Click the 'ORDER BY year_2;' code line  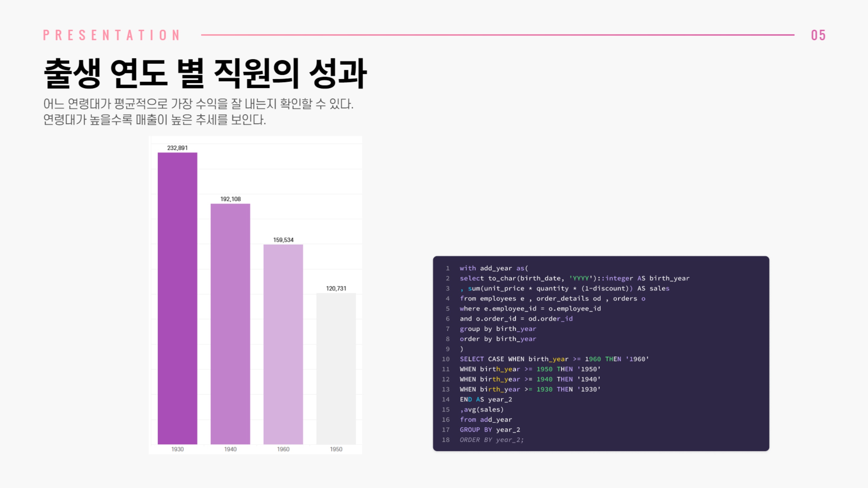(x=491, y=440)
